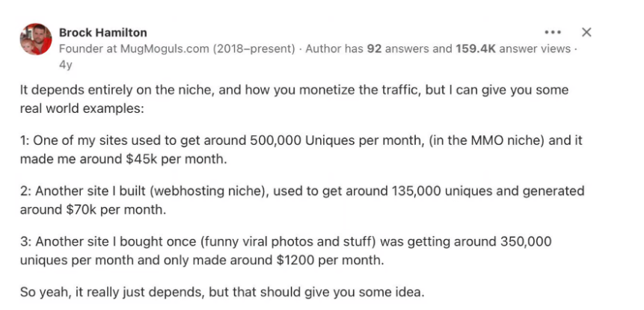Click the '(funny viral photos and stuff)' text
This screenshot has width=644, height=310.
[288, 241]
